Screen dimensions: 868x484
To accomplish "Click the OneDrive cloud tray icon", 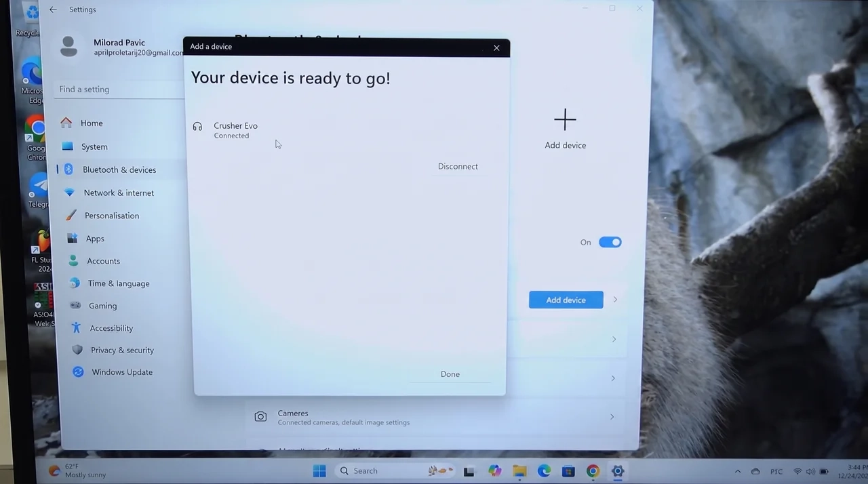I will pos(755,471).
